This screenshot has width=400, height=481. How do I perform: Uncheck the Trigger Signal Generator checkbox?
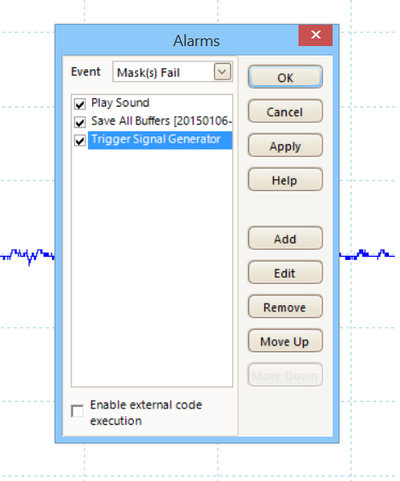[x=80, y=140]
